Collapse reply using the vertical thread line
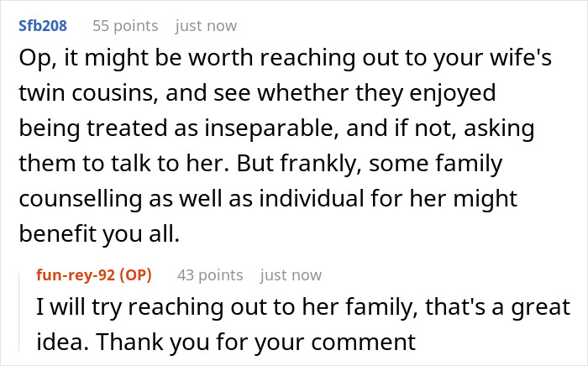Viewport: 588px width, 366px height. (x=22, y=310)
